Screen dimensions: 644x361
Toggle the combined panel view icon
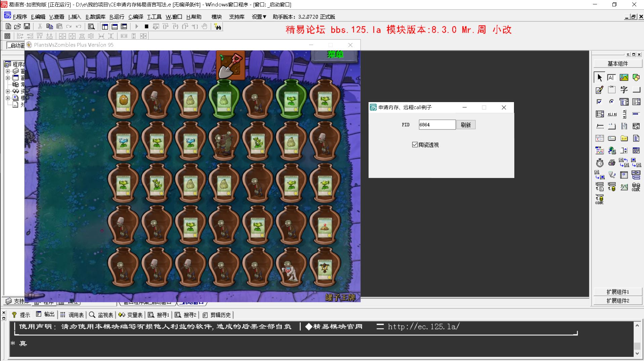point(124,27)
